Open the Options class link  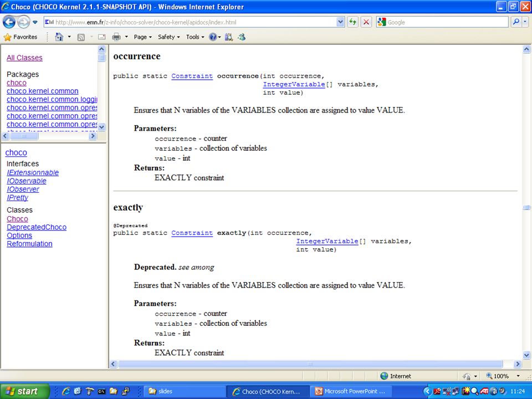[19, 236]
